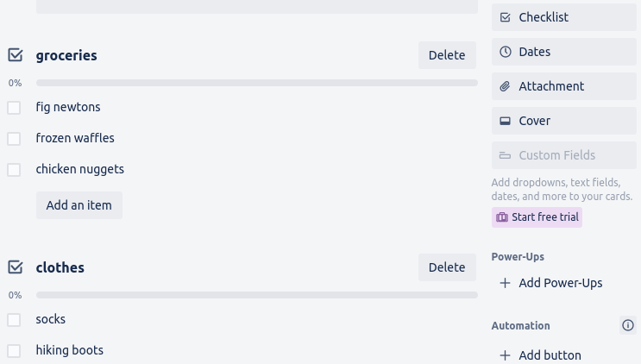Start the free trial
Image resolution: width=641 pixels, height=364 pixels.
tap(537, 217)
